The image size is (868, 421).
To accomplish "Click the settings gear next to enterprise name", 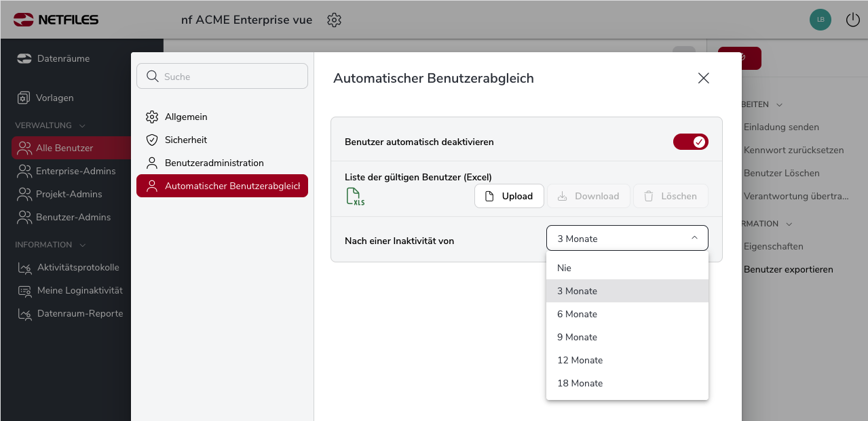I will point(334,20).
